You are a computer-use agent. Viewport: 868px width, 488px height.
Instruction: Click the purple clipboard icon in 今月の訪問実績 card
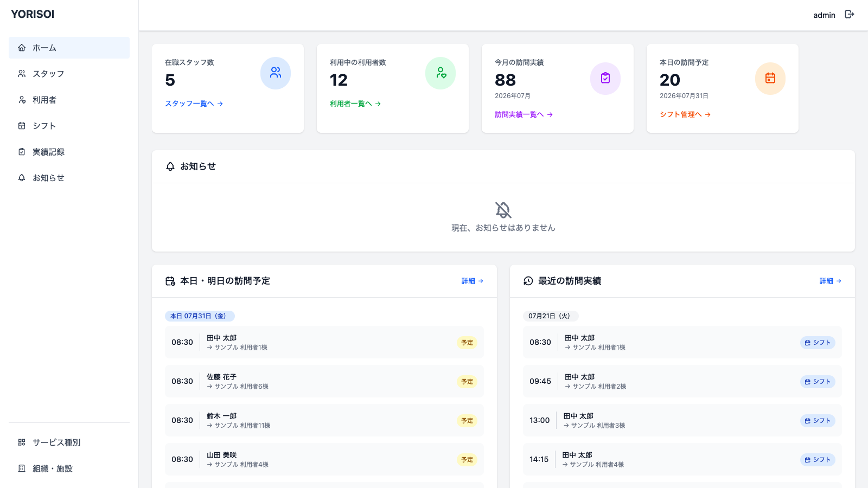point(605,79)
